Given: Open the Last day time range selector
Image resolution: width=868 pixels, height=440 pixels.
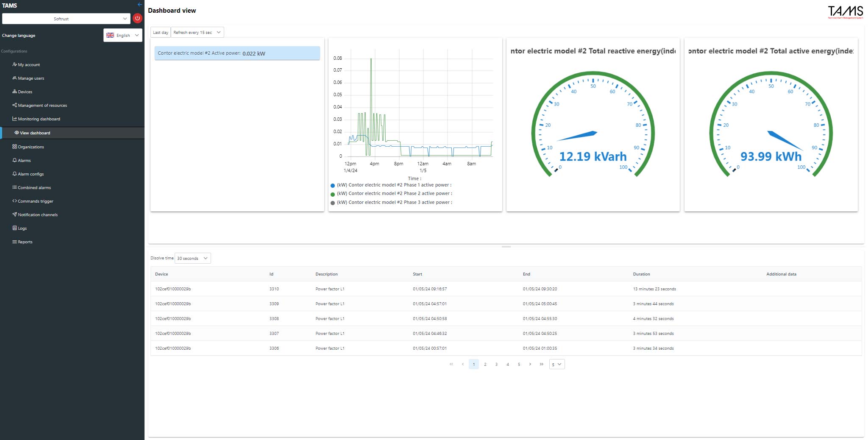Looking at the screenshot, I should [161, 32].
